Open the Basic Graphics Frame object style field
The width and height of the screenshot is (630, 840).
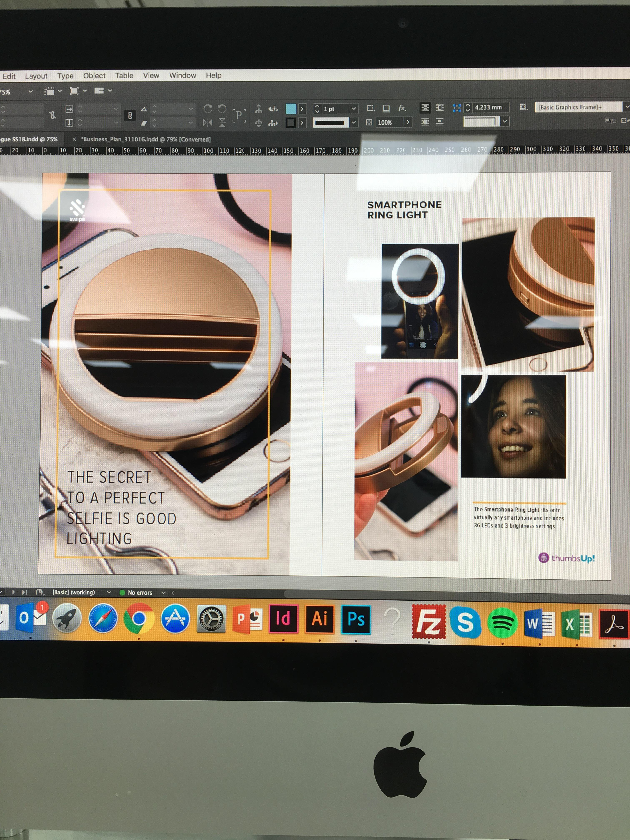(x=578, y=107)
